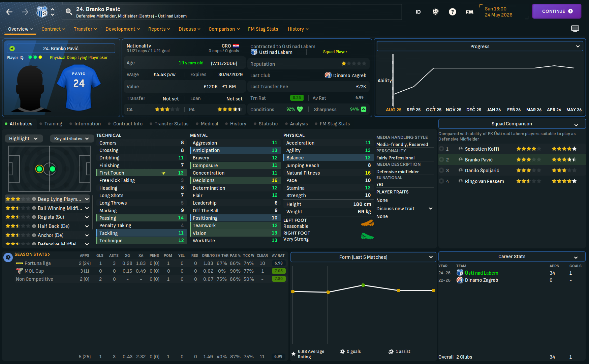Open the ID button in the header
Screen dimensions: 589x364
[418, 12]
